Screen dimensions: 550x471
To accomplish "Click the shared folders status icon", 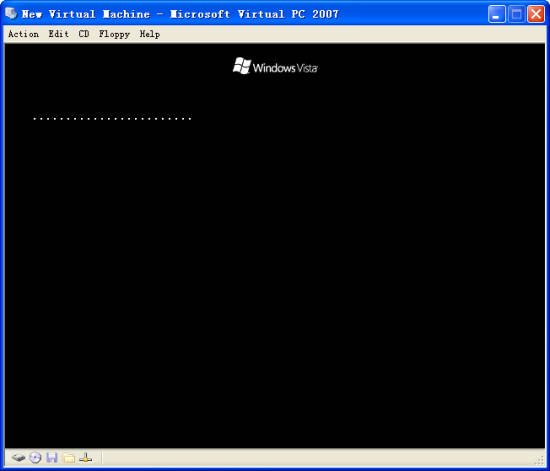I will click(69, 458).
